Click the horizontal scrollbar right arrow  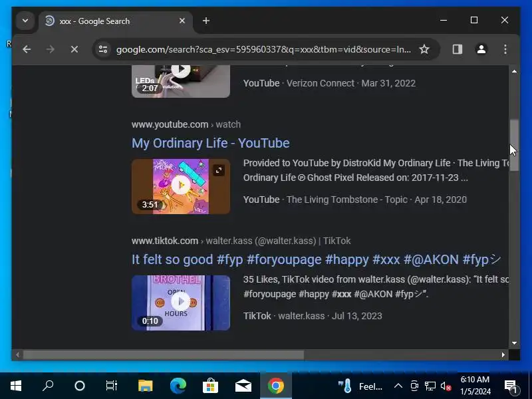pyautogui.click(x=503, y=355)
